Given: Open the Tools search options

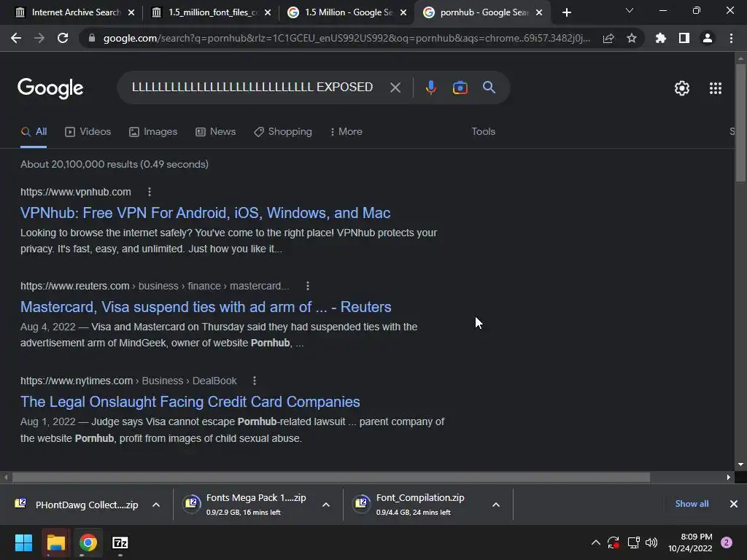Looking at the screenshot, I should pos(483,131).
